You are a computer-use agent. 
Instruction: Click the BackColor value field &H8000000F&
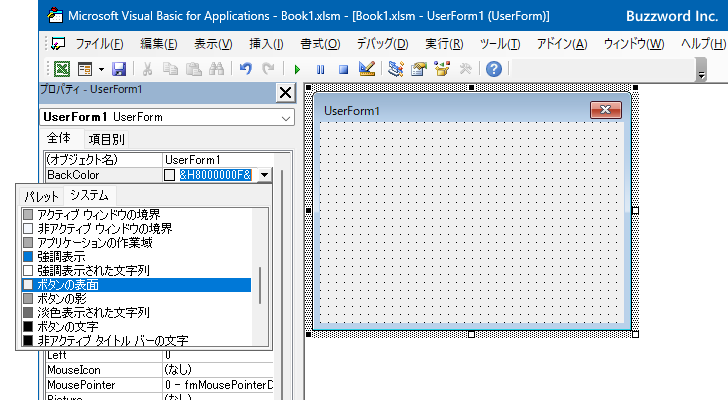pyautogui.click(x=215, y=175)
